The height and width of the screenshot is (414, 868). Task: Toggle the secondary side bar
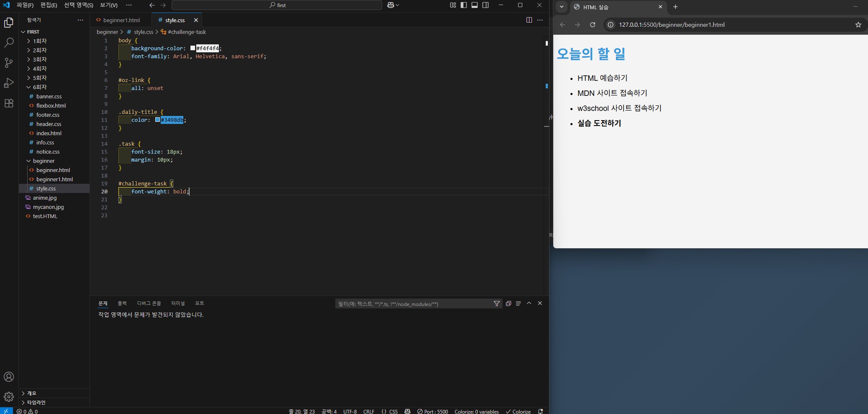coord(485,5)
